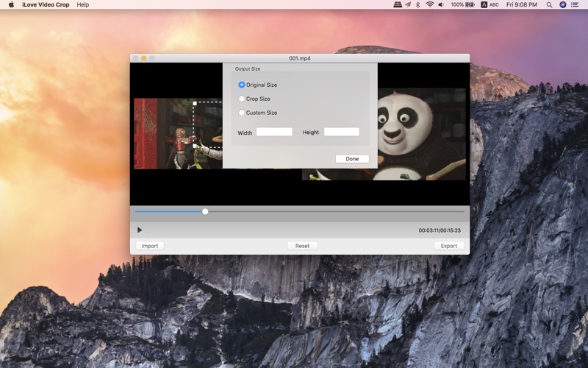Open Notification Center icon
This screenshot has height=368, width=588.
[x=575, y=5]
